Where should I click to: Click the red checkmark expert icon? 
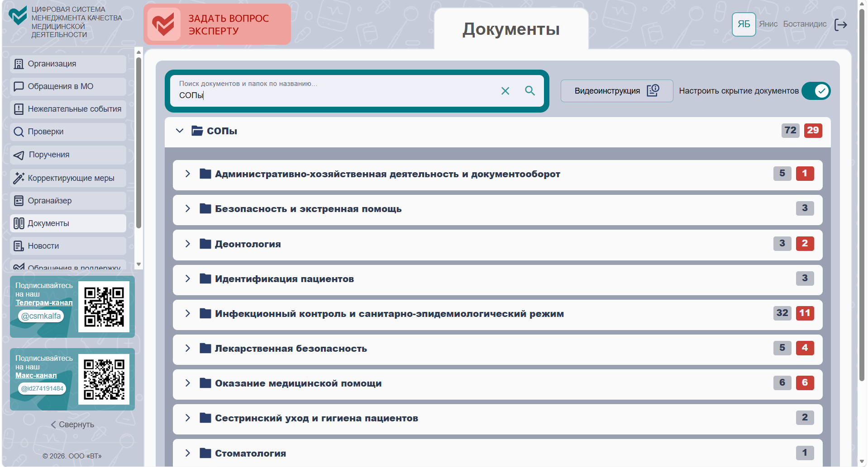[163, 24]
